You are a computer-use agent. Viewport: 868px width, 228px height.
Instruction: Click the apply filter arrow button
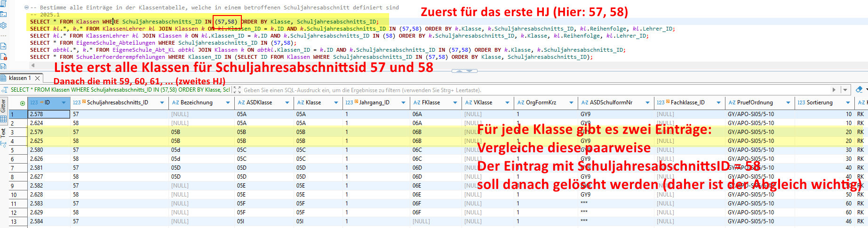tap(834, 90)
